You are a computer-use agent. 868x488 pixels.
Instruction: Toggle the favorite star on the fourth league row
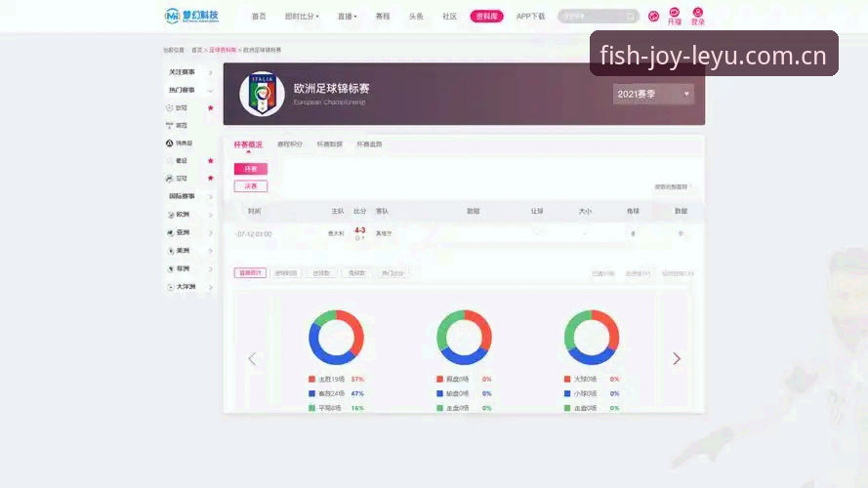click(x=210, y=160)
